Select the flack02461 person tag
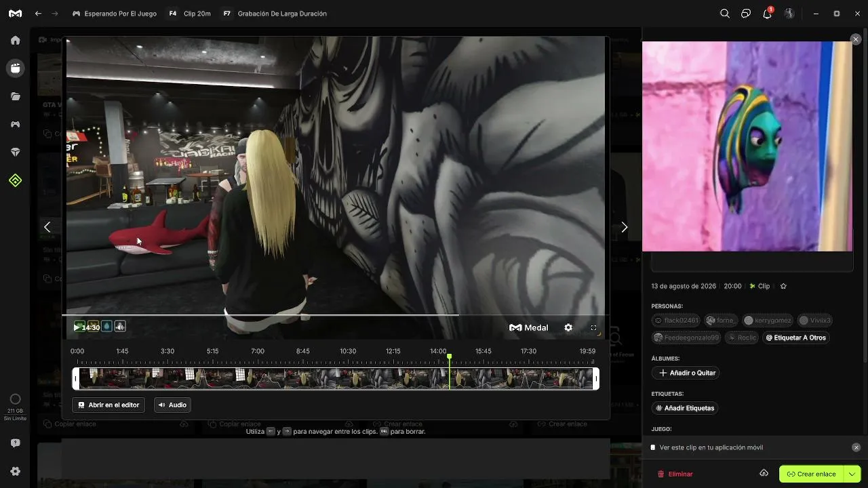Viewport: 868px width, 488px height. coord(675,320)
